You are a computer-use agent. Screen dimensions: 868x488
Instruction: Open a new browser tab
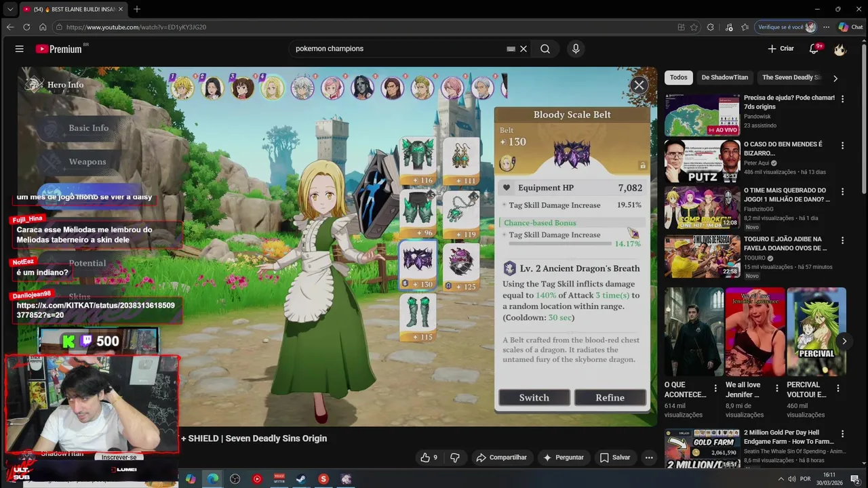(x=137, y=9)
